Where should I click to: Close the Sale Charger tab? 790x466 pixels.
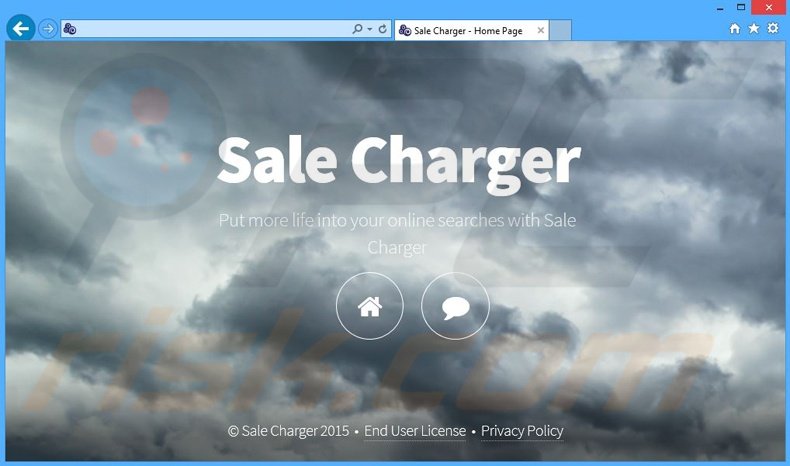(541, 30)
